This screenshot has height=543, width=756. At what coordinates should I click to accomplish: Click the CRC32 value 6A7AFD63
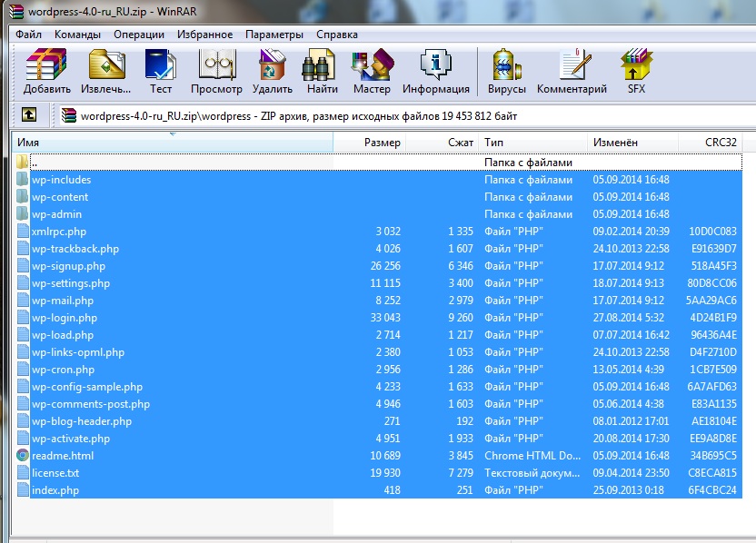(x=712, y=387)
